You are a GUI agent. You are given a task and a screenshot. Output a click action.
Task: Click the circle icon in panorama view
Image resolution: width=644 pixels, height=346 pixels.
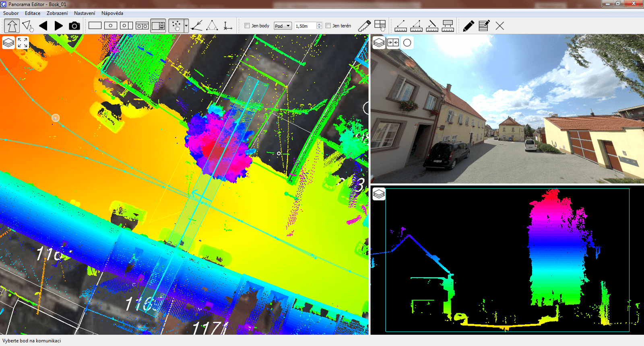point(407,43)
